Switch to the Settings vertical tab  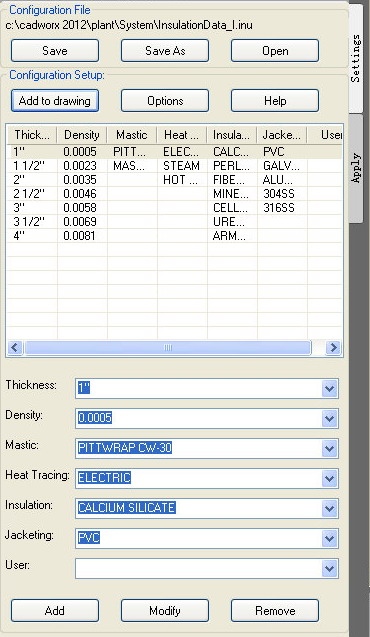pos(355,58)
